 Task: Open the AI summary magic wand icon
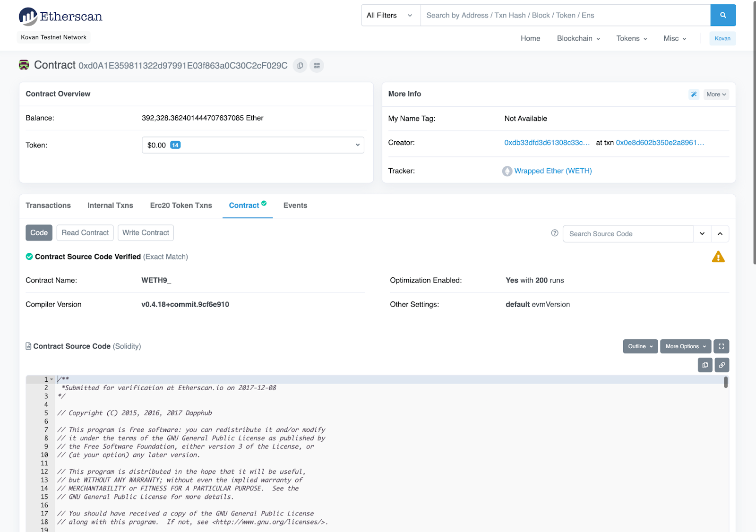tap(693, 94)
